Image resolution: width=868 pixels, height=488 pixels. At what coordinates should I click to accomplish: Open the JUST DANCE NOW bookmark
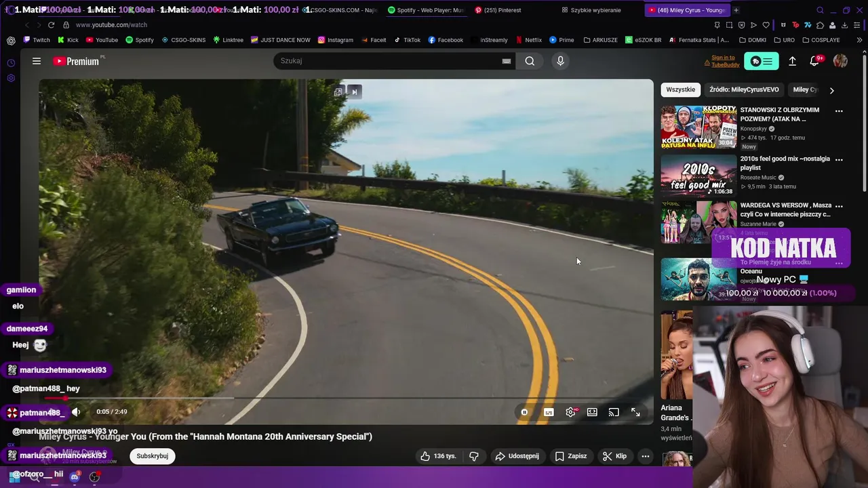coord(280,40)
